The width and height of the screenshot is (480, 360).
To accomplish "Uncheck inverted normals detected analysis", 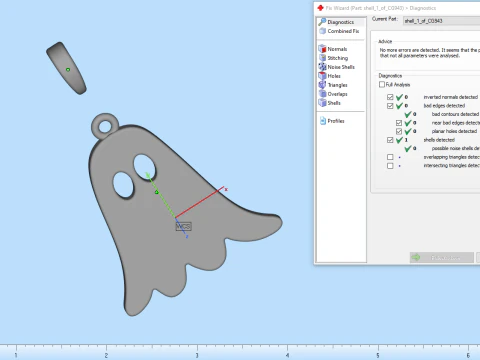I will tap(390, 97).
